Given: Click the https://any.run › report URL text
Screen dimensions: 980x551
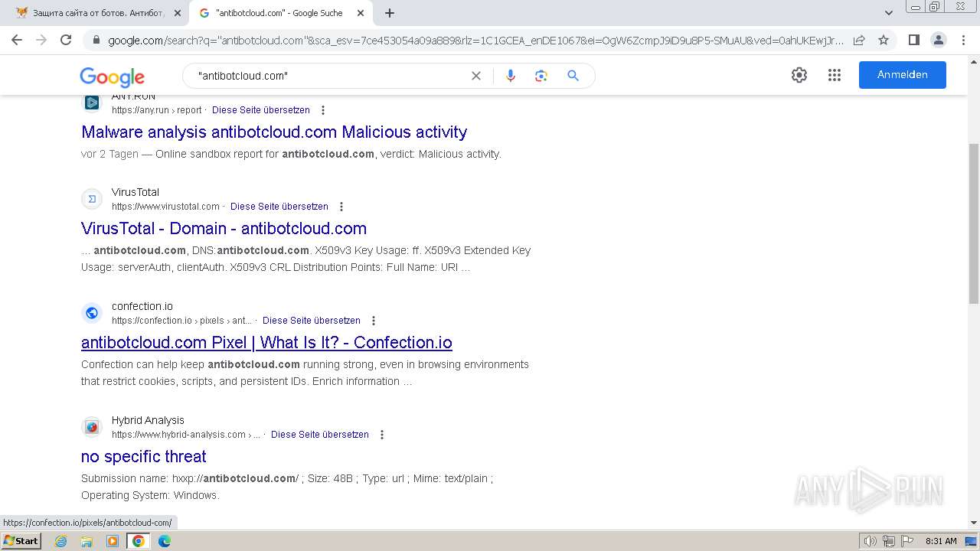Looking at the screenshot, I should point(157,110).
